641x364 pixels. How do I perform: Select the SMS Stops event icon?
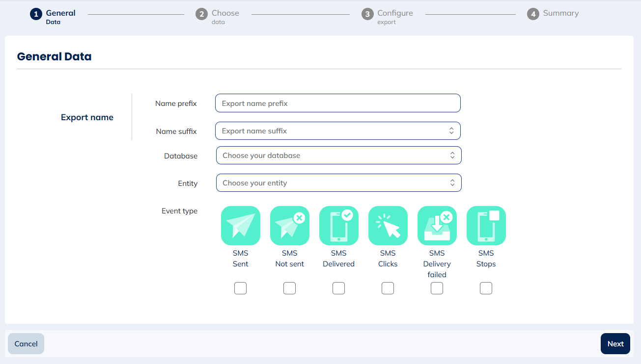(486, 226)
